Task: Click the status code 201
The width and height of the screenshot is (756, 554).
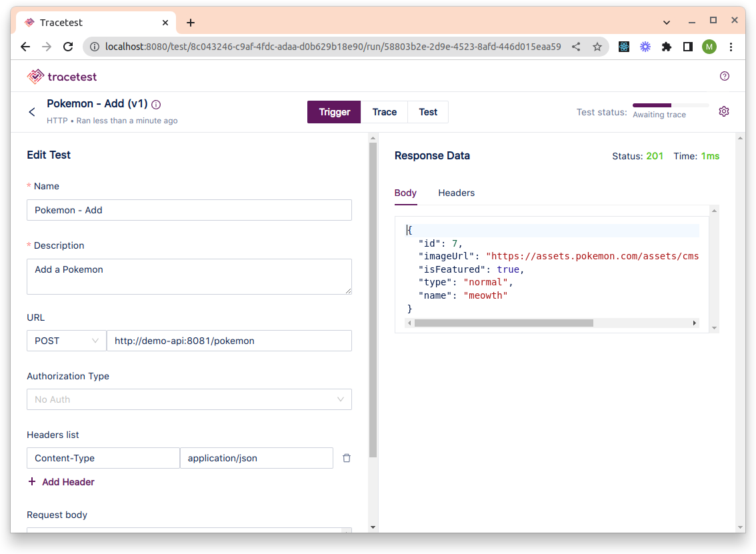Action: point(654,156)
